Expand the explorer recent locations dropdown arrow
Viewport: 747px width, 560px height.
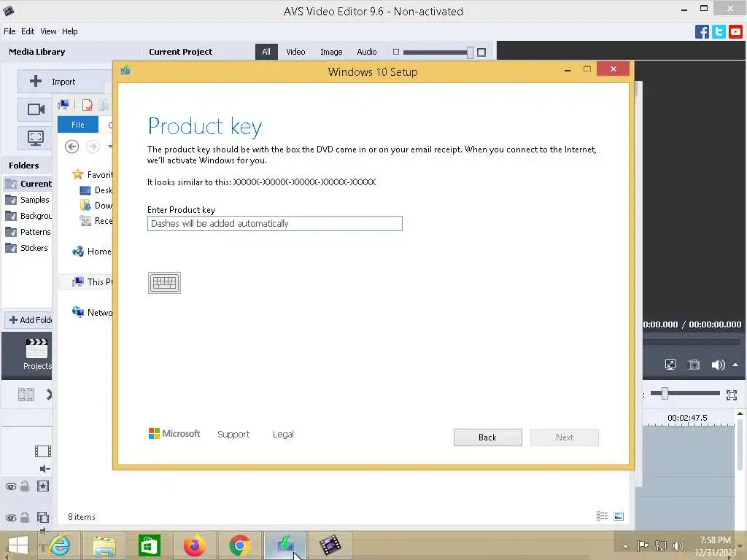click(x=110, y=147)
